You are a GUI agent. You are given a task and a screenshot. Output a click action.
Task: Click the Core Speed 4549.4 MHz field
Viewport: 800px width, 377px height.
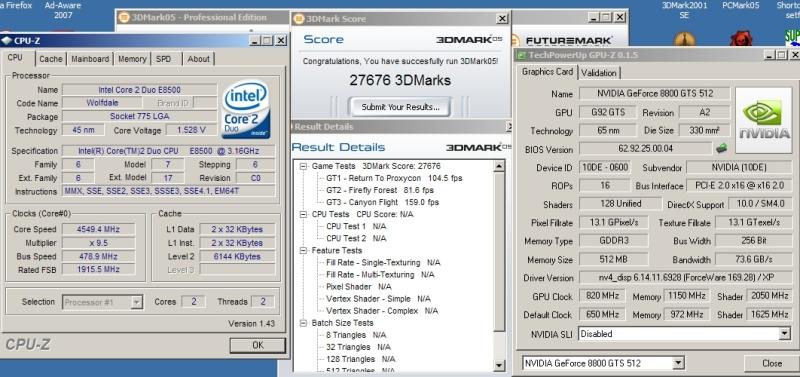pyautogui.click(x=98, y=230)
